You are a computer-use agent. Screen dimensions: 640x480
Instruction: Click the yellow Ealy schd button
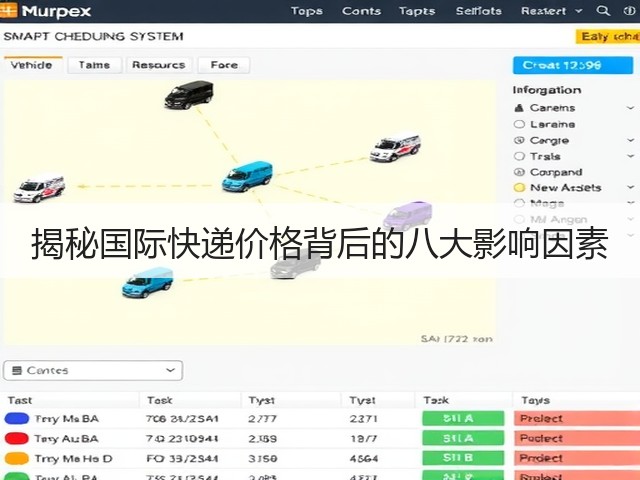608,36
